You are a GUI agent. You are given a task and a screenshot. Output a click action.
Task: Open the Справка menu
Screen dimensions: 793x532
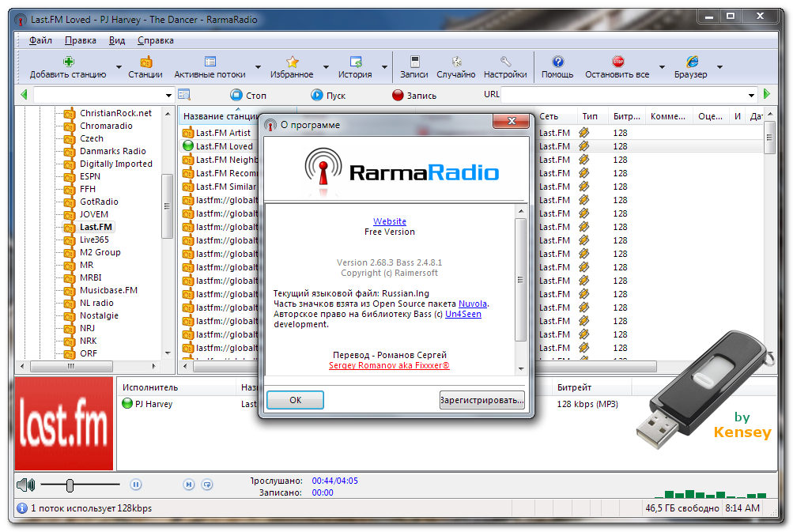pyautogui.click(x=155, y=40)
